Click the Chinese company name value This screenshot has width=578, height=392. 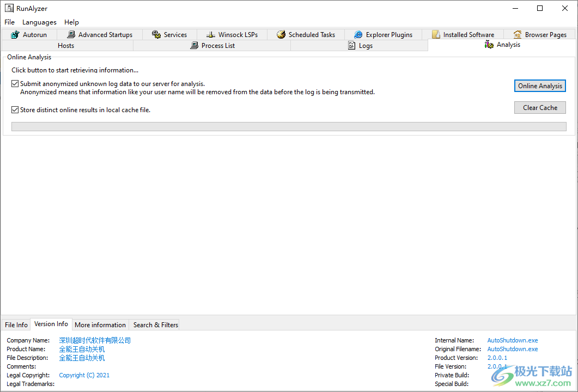(x=95, y=340)
